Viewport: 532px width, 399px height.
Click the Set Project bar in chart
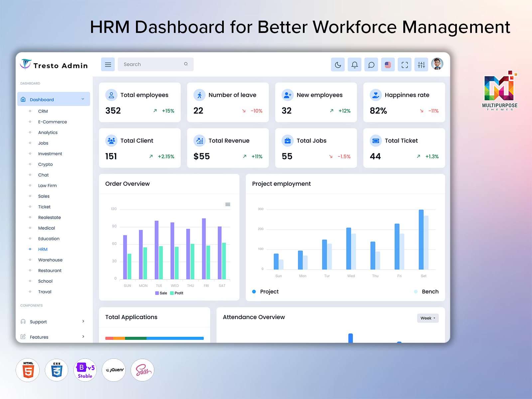(421, 239)
